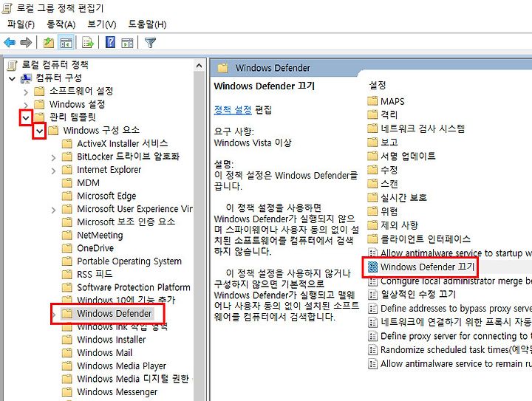Open the 클라이언트 인터페이스 folder

[x=419, y=239]
